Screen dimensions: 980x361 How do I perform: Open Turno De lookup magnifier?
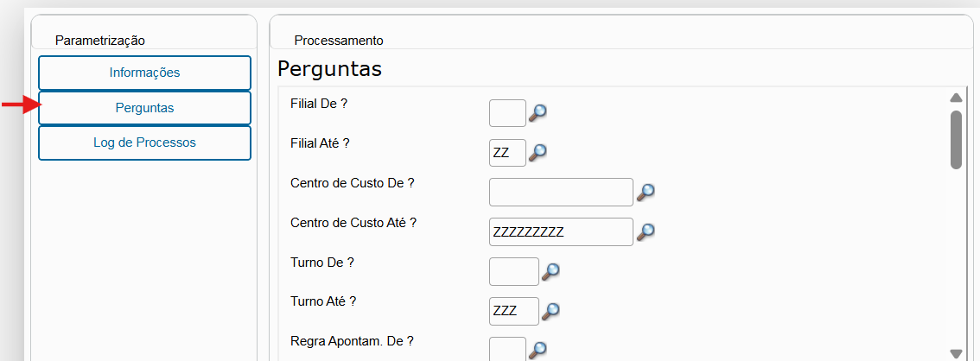click(x=550, y=271)
